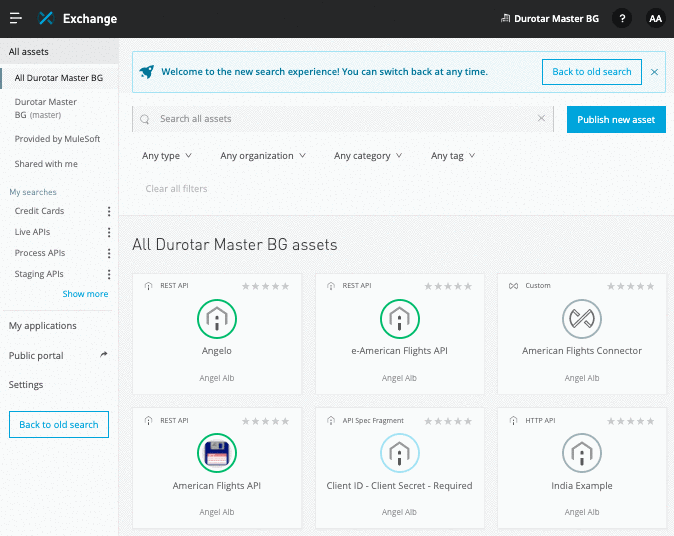Click Angel Alb under American Flights Connector
Viewport: 674px width, 536px height.
[582, 378]
